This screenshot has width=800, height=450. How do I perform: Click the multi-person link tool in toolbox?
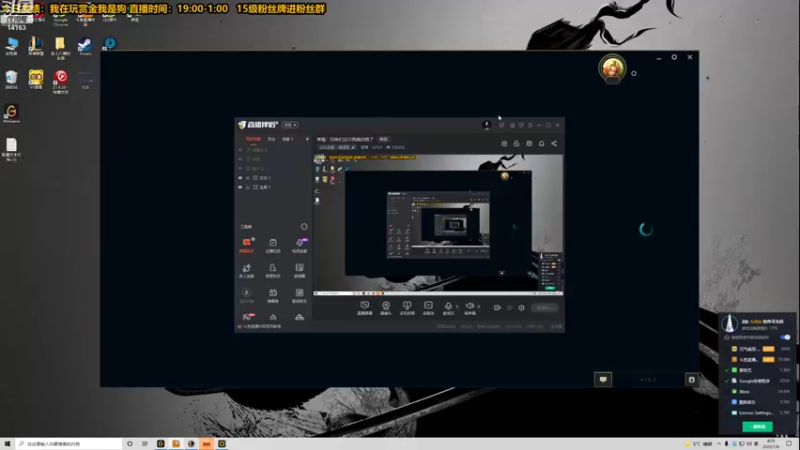246,270
